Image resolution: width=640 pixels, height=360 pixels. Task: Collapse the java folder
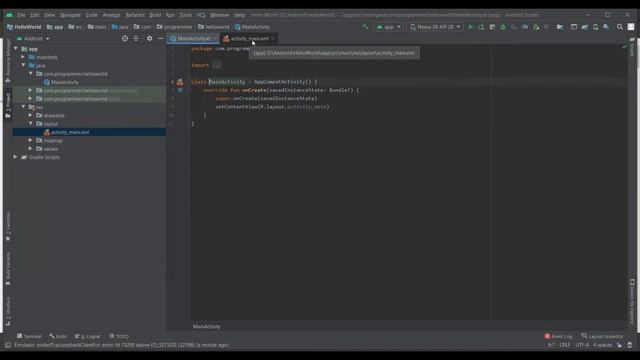[x=23, y=65]
